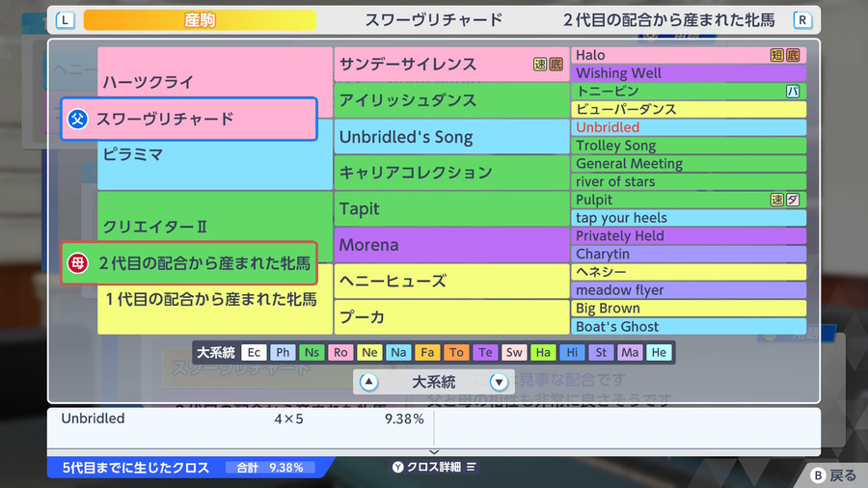Select the Fa lineage swatch

click(x=427, y=352)
